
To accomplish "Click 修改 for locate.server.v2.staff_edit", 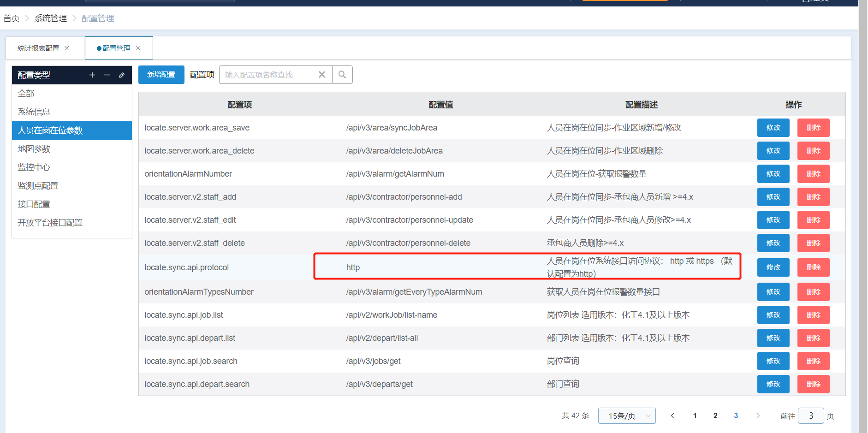I will (x=773, y=220).
